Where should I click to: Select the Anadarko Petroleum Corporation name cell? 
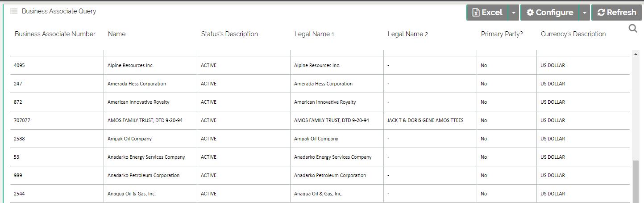(x=143, y=175)
